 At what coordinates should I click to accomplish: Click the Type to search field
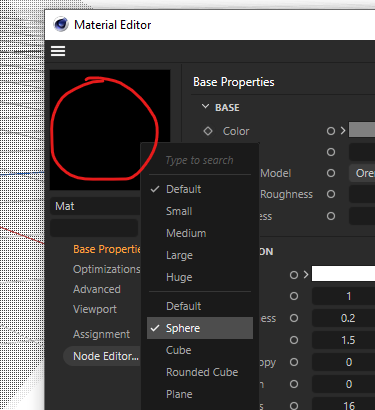[x=200, y=160]
